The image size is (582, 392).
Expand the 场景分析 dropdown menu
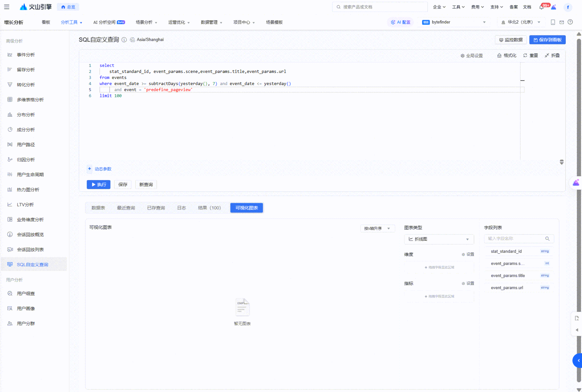pos(146,22)
